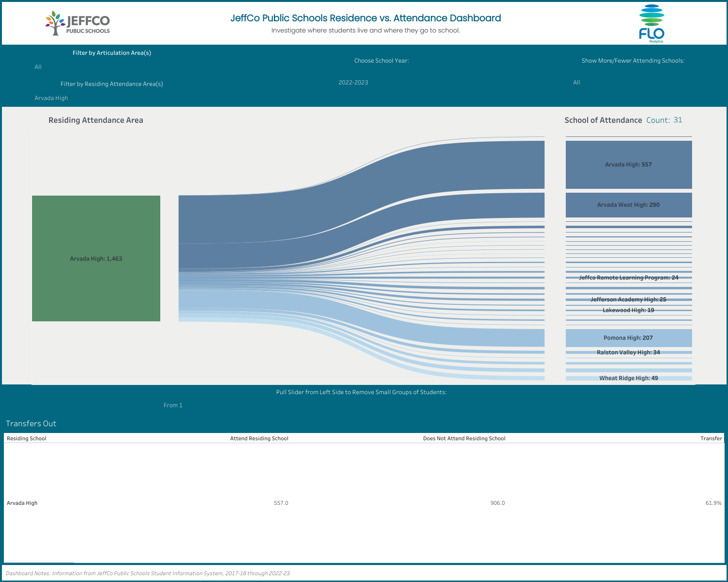Click the Ralston Valley High: 34 node

tap(628, 353)
